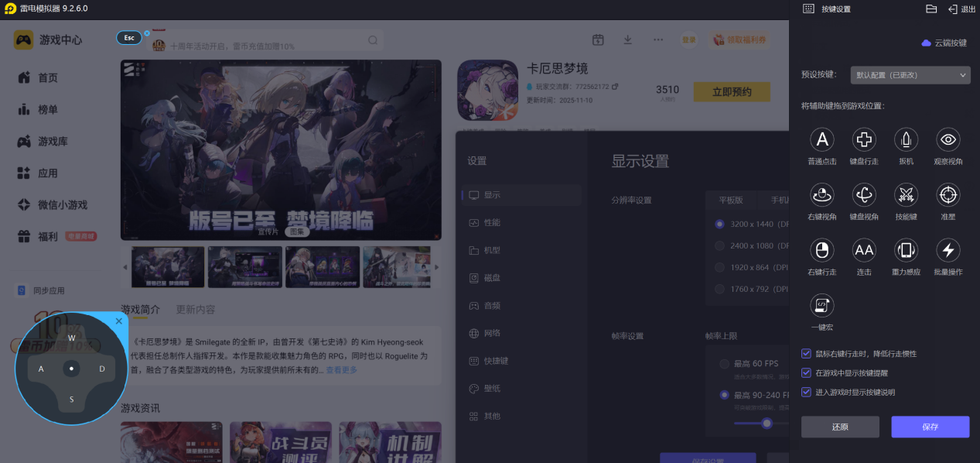Select 2400 x 1080 resolution radio

click(x=720, y=245)
